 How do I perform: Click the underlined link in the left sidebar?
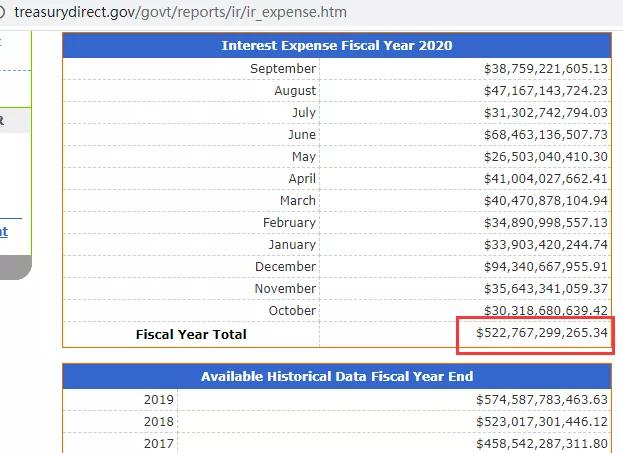click(4, 232)
